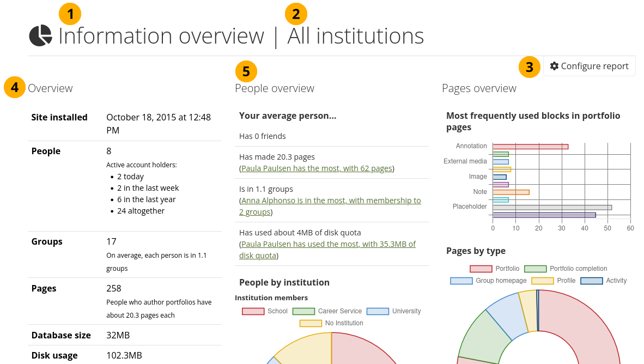Click the Placeholder bar in blocks chart

tap(552, 207)
